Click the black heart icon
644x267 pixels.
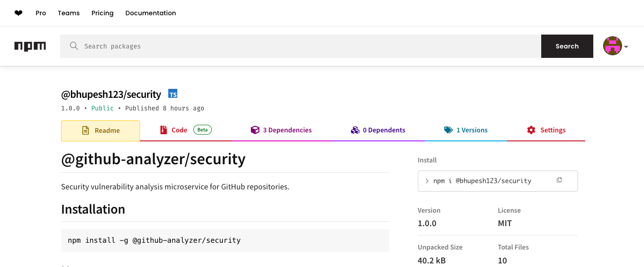tap(18, 13)
